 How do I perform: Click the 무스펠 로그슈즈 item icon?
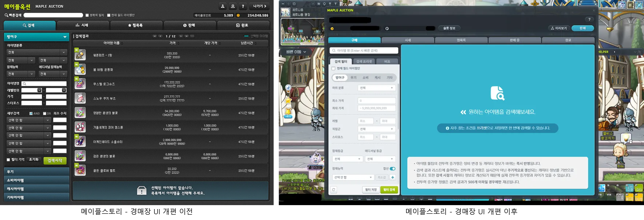80,84
